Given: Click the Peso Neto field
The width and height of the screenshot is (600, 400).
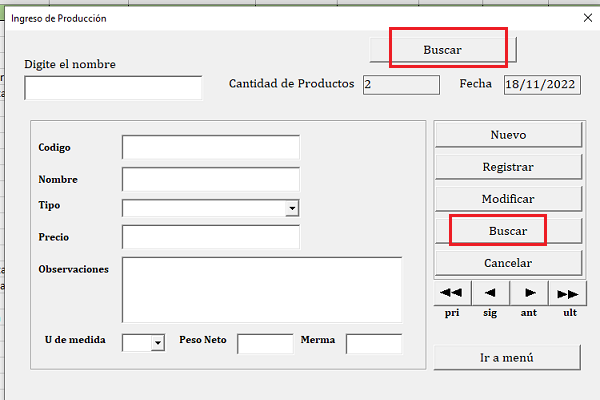Looking at the screenshot, I should [265, 343].
